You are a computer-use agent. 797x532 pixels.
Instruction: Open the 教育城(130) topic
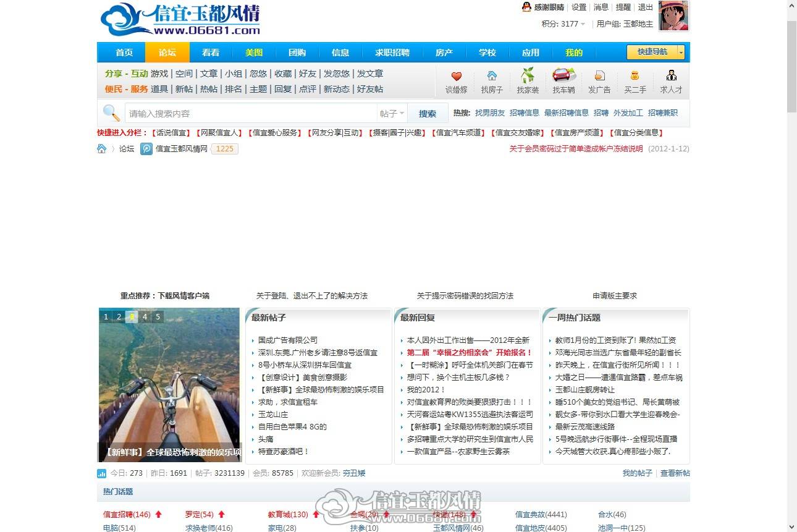pyautogui.click(x=288, y=515)
